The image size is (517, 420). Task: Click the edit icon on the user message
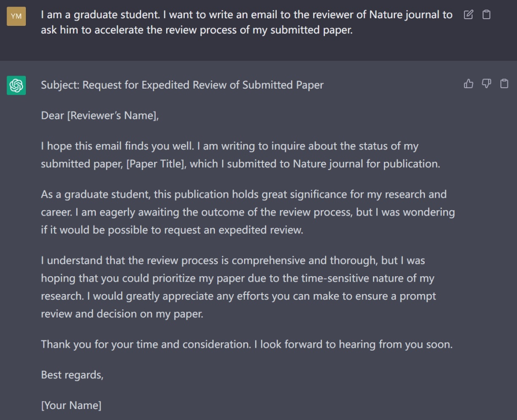469,15
